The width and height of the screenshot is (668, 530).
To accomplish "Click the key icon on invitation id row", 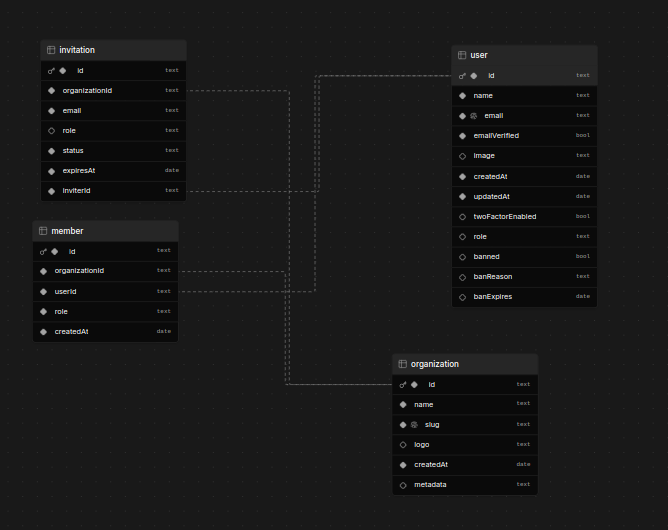I will (51, 71).
